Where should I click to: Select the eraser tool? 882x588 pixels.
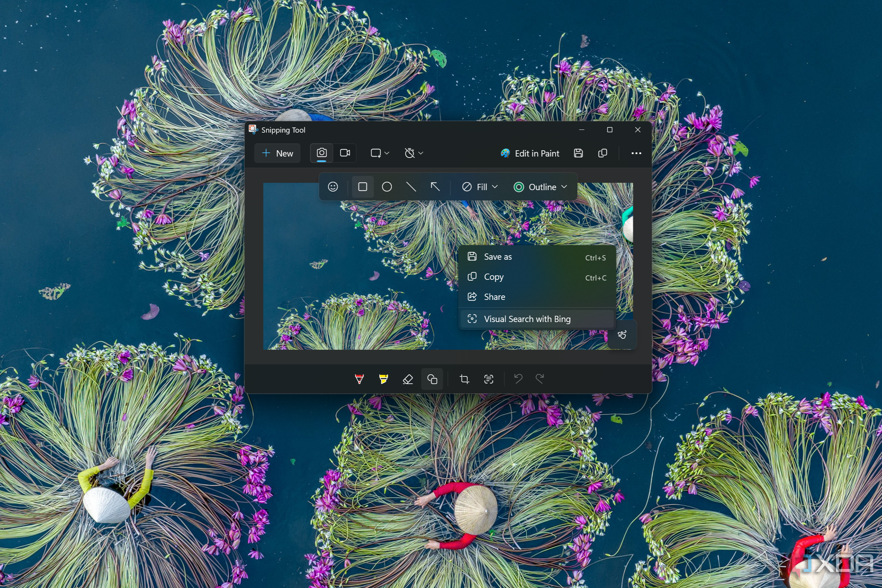tap(407, 378)
